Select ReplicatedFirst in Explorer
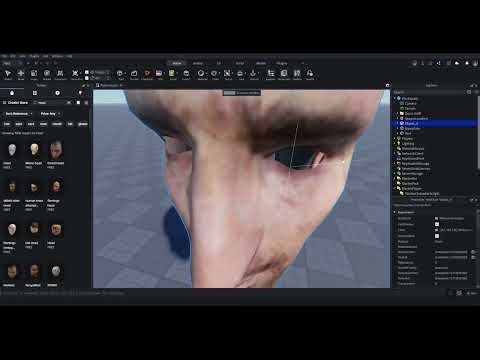The height and width of the screenshot is (360, 480). click(x=413, y=158)
